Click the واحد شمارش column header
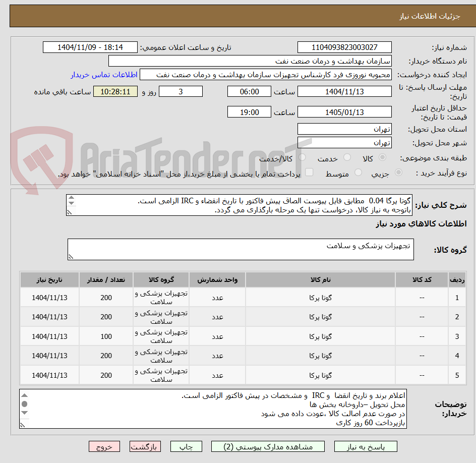The image size is (476, 463). pyautogui.click(x=217, y=279)
